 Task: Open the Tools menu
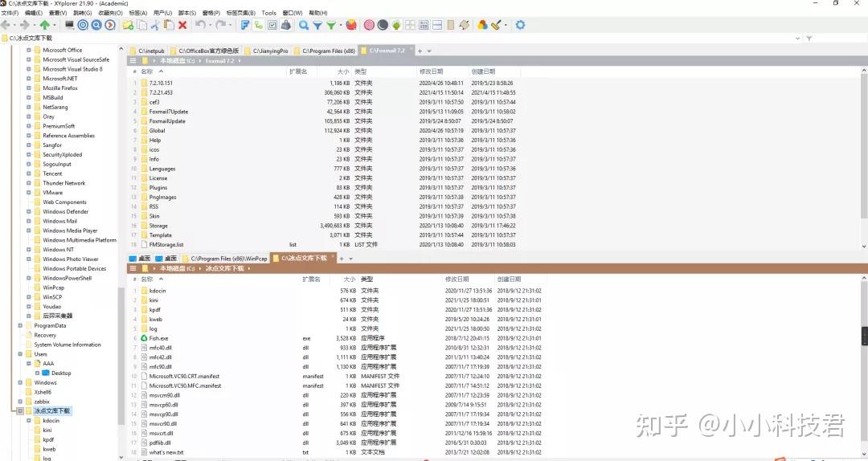point(268,13)
